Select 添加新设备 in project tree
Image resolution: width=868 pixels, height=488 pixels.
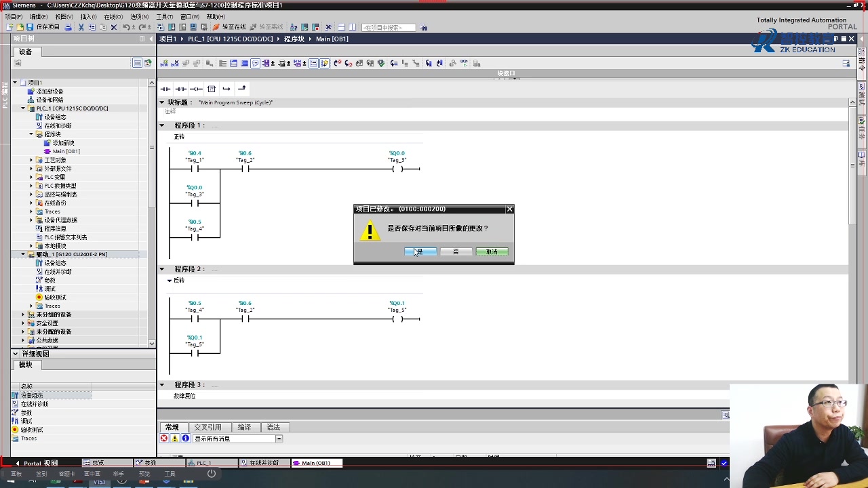click(50, 91)
